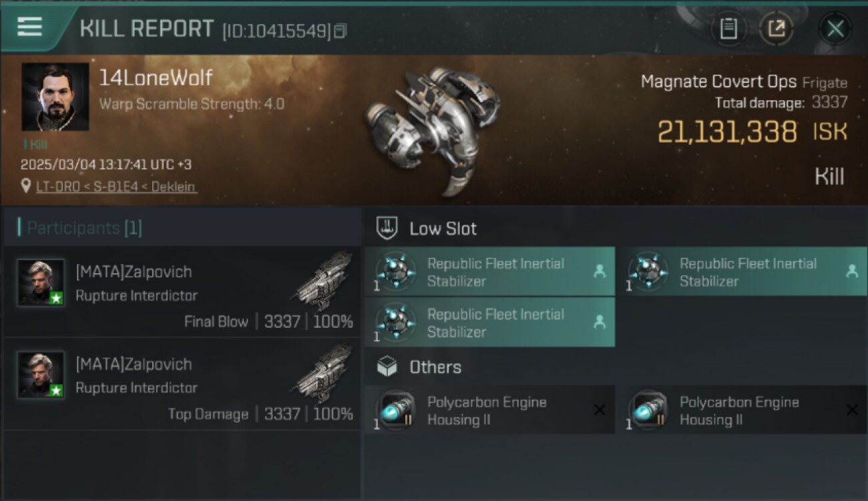Select the Participants tab header
868x501 pixels.
click(80, 228)
